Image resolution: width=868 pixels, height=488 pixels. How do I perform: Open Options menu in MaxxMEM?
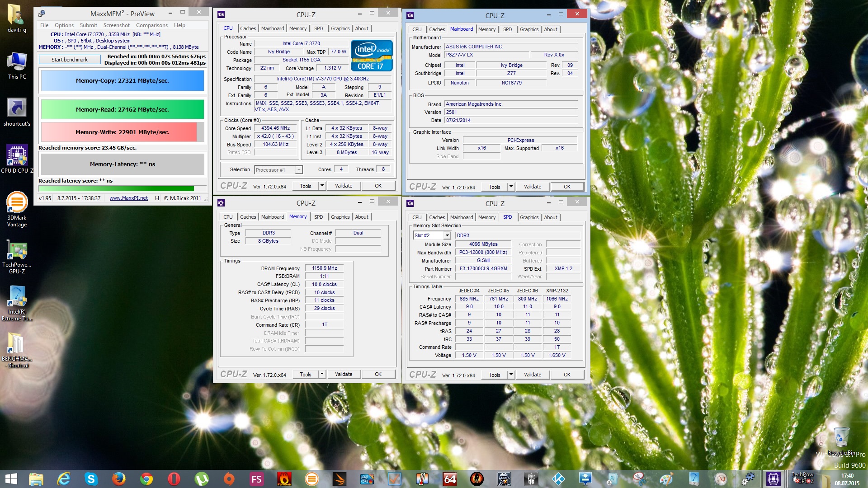click(x=64, y=25)
